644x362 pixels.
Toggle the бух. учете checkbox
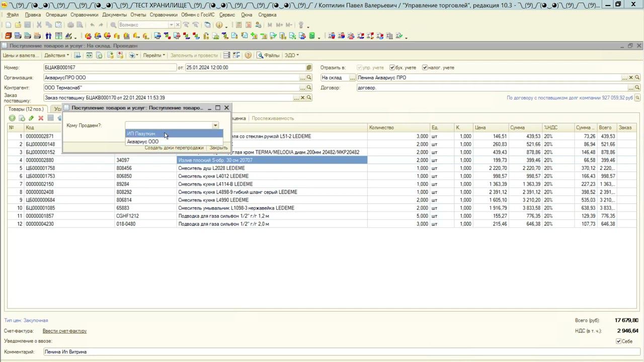pos(392,67)
